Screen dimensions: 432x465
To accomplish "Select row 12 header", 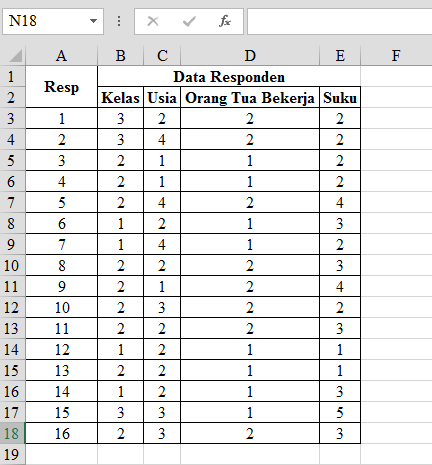I will 12,307.
